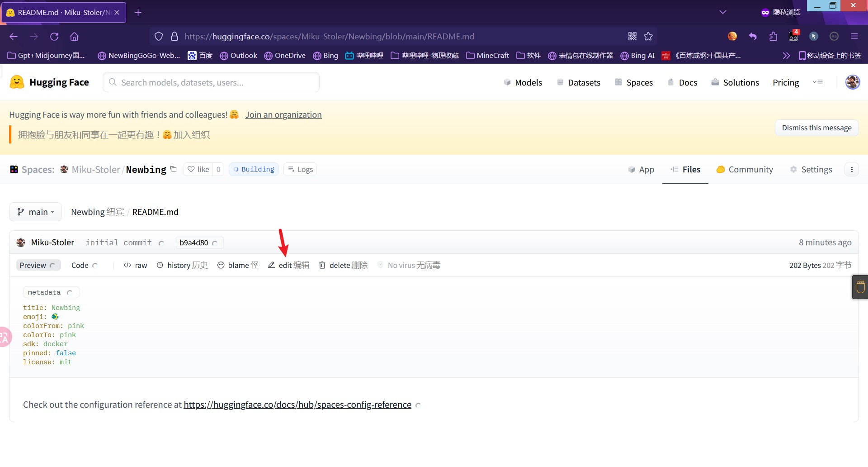Open the user profile avatar menu
Image resolution: width=868 pixels, height=467 pixels.
(x=853, y=82)
